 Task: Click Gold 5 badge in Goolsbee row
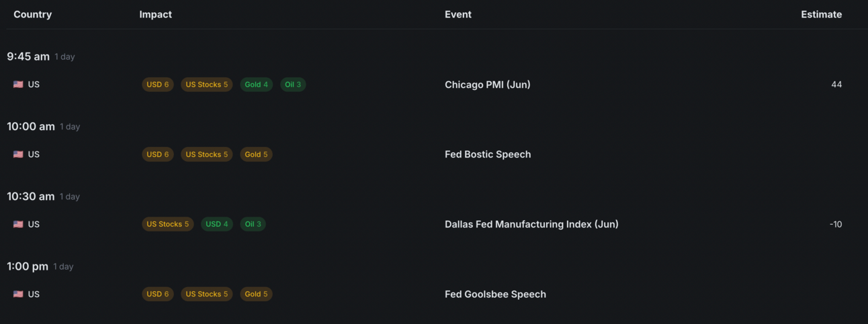[x=256, y=294]
